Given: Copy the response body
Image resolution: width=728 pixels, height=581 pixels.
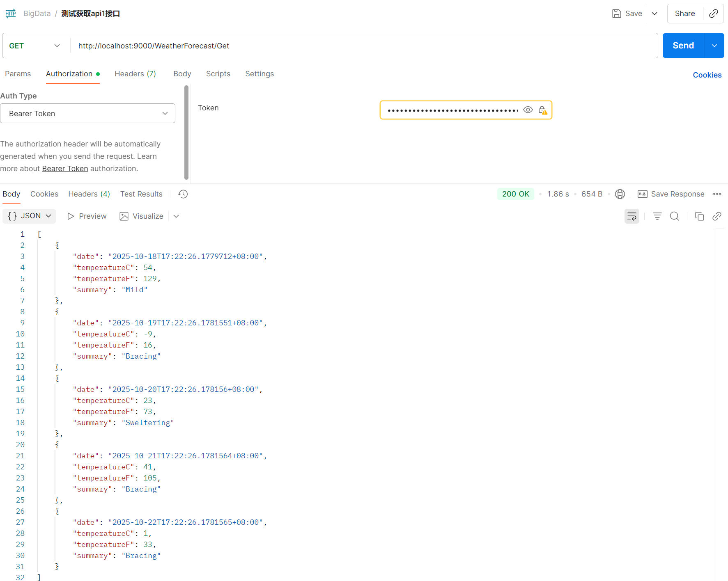Looking at the screenshot, I should (x=700, y=216).
